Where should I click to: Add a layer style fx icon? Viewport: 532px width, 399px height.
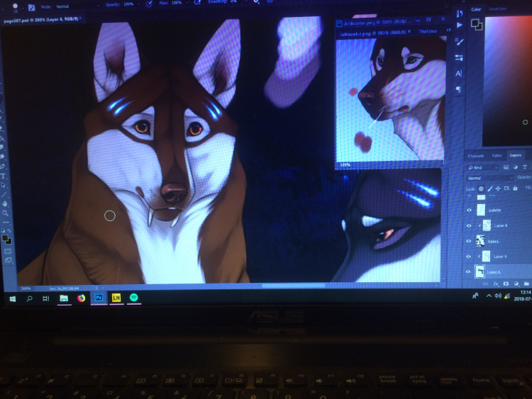pyautogui.click(x=496, y=283)
